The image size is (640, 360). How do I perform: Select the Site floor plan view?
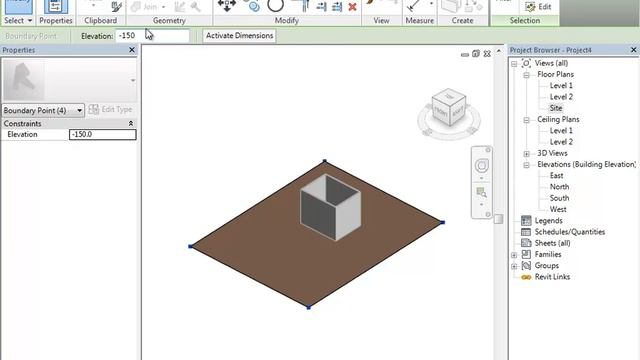click(556, 108)
